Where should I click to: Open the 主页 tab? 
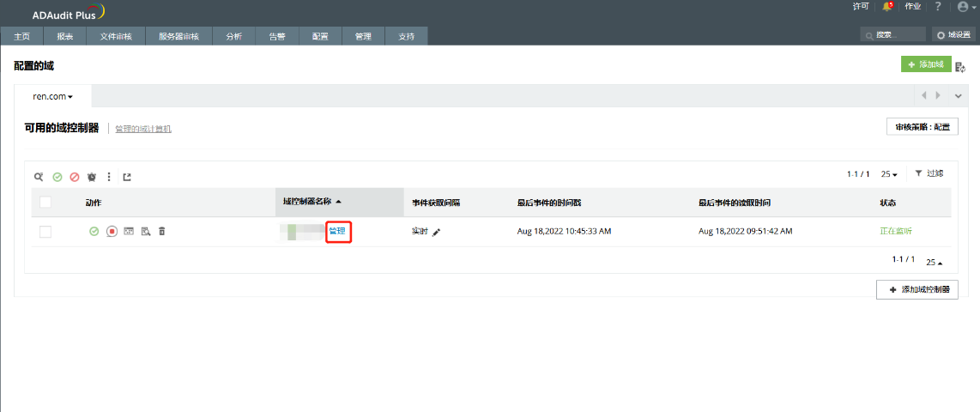(x=21, y=36)
